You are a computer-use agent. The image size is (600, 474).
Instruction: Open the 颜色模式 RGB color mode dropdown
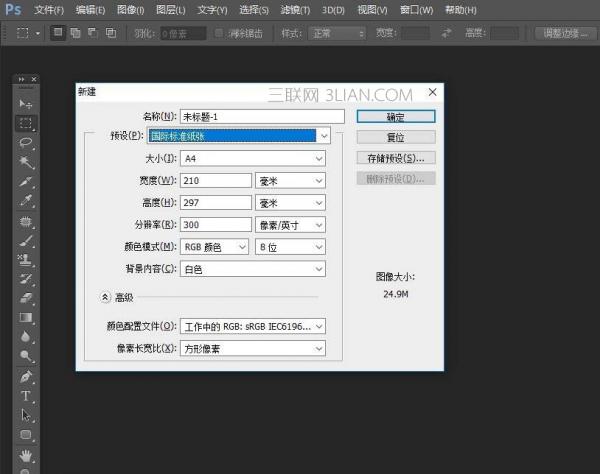(x=214, y=246)
